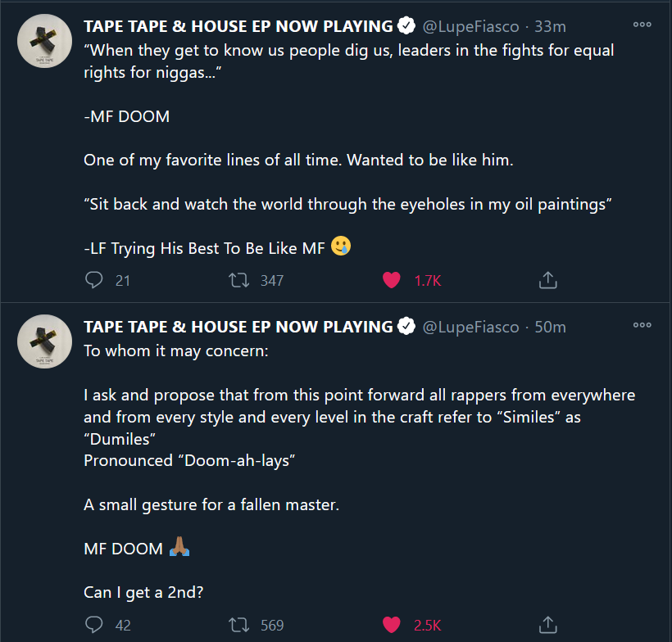Screen dimensions: 672x642
Task: Reply to the "Dumiles" proposal tweet
Action: point(93,624)
